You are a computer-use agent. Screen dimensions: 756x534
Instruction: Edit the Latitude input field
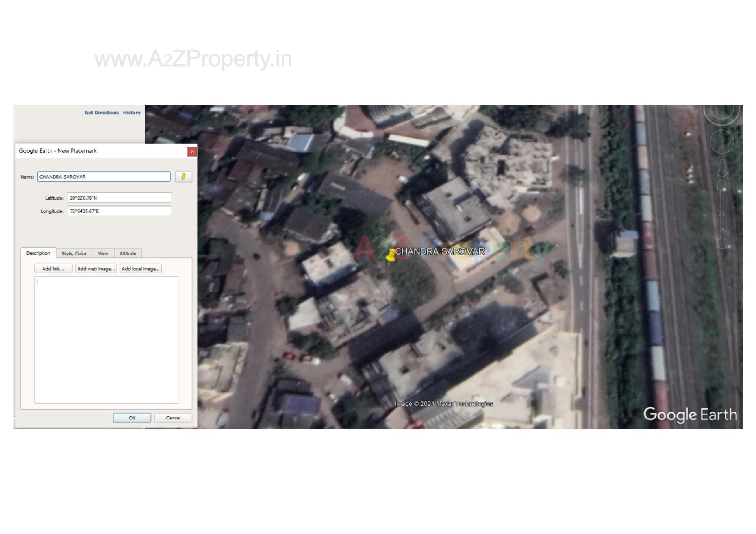(119, 198)
